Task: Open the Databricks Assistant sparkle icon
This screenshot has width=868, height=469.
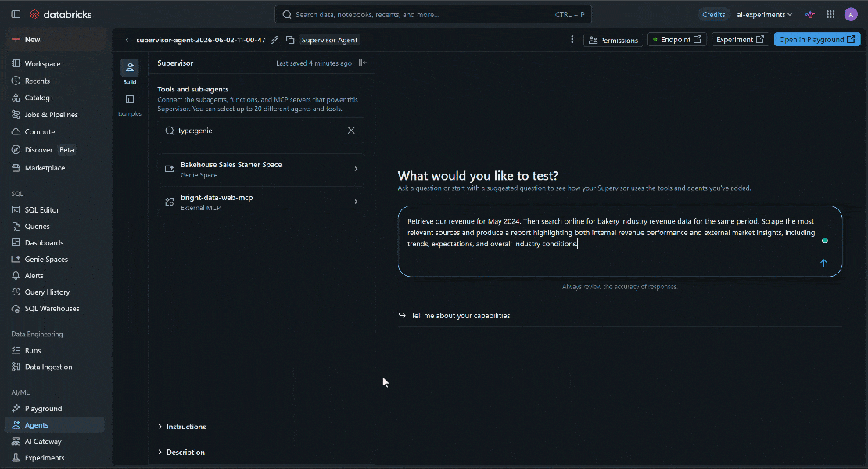Action: pos(810,14)
